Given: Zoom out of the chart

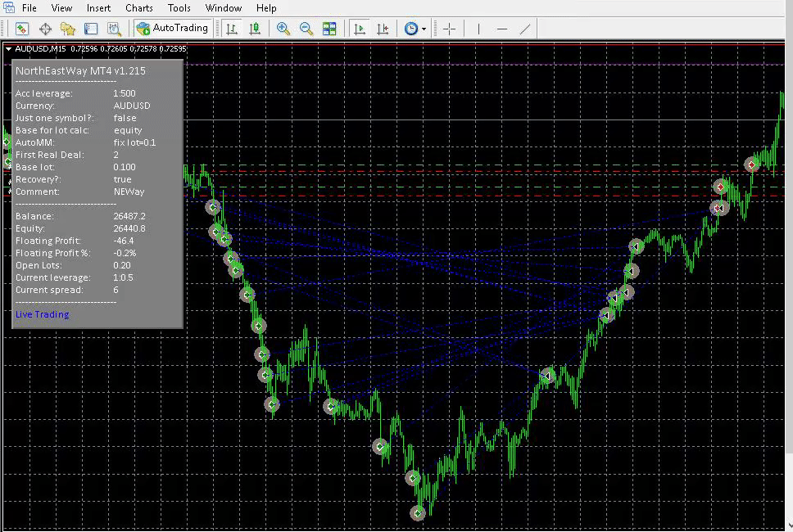Looking at the screenshot, I should point(306,29).
